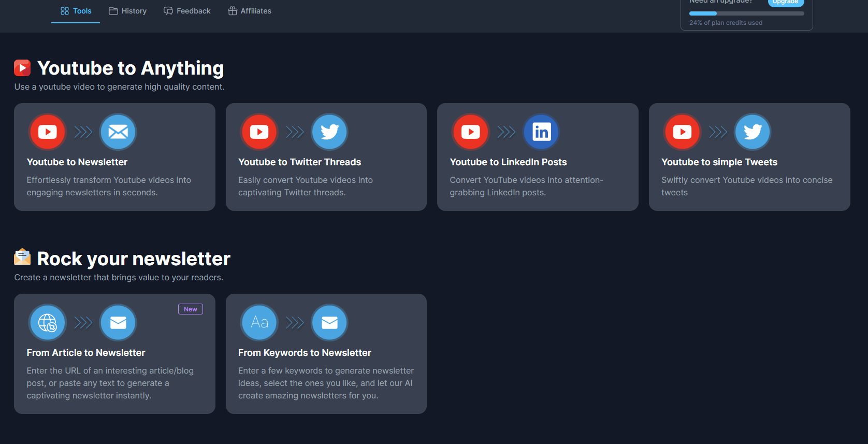Screen dimensions: 868x444
Task: Click 'Create a newsletter that brings value' subtitle
Action: point(119,278)
